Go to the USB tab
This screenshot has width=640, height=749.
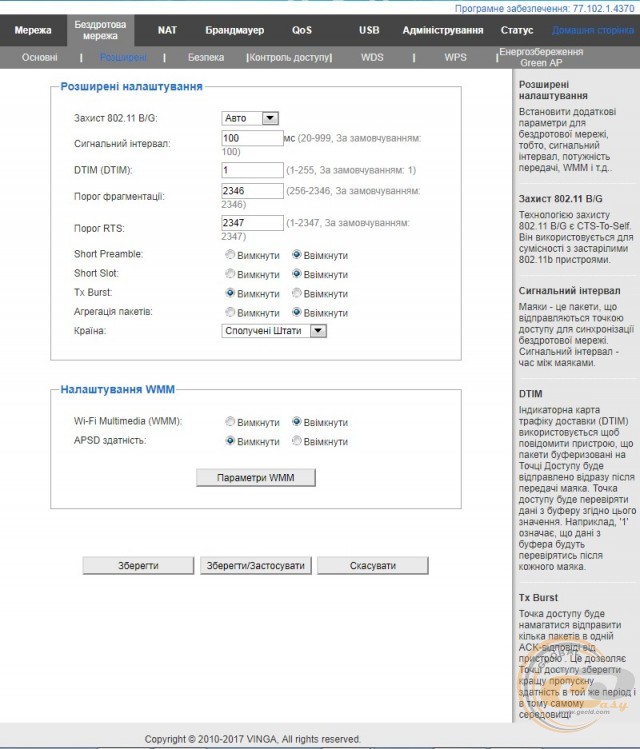click(369, 30)
